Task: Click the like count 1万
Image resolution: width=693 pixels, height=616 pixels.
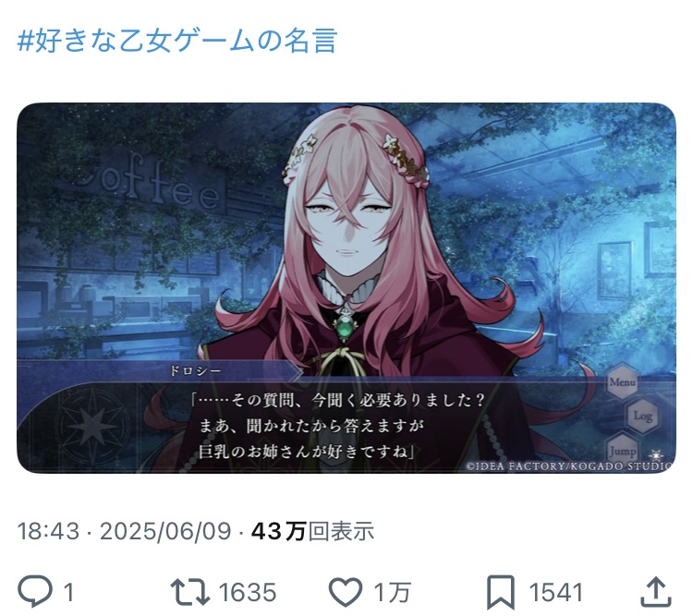Action: point(393,592)
